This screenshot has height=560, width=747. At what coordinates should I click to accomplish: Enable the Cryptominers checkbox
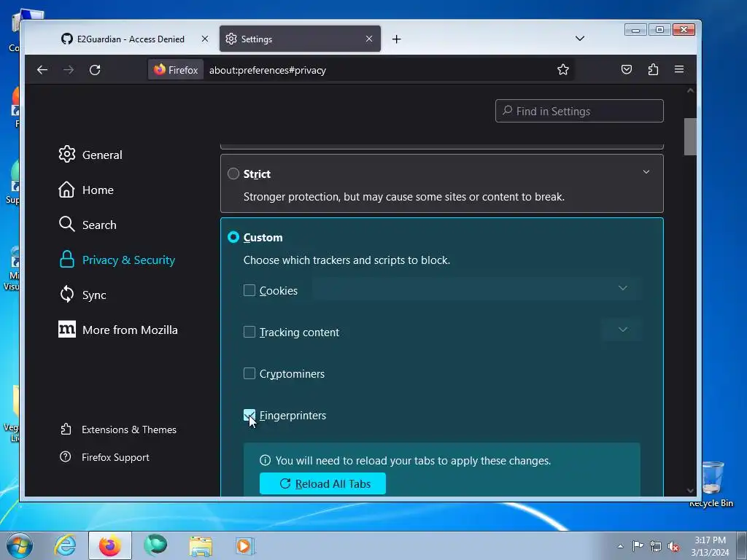[x=249, y=373]
